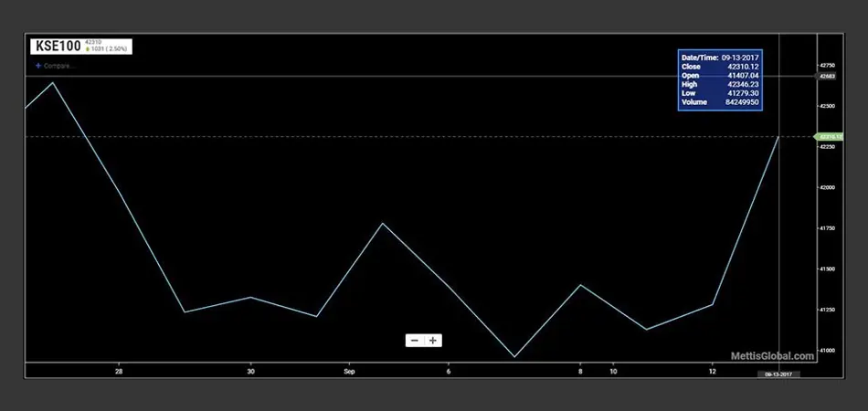Click the Close value in the data tooltip
The height and width of the screenshot is (411, 868).
click(x=746, y=67)
